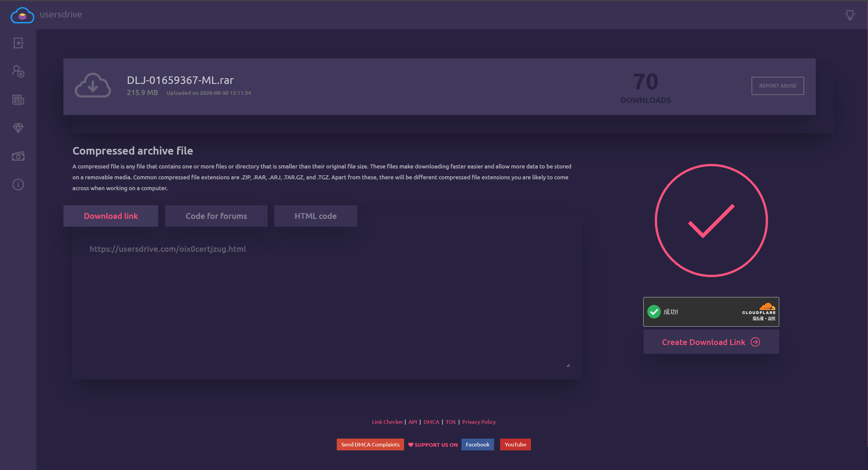Click the Compressed archive file heading
868x470 pixels.
[x=132, y=151]
